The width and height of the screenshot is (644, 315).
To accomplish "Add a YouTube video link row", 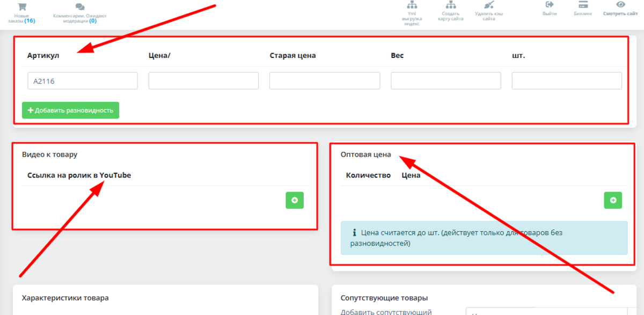I will 294,200.
